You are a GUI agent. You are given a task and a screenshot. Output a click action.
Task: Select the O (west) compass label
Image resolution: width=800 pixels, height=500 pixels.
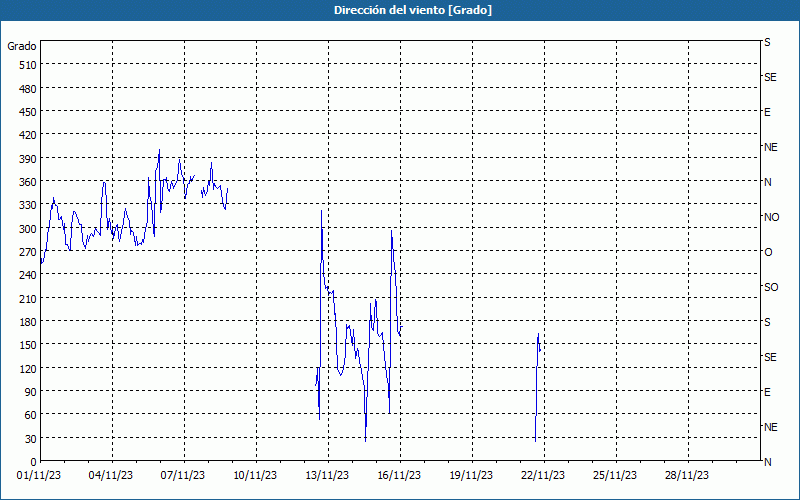pos(768,252)
